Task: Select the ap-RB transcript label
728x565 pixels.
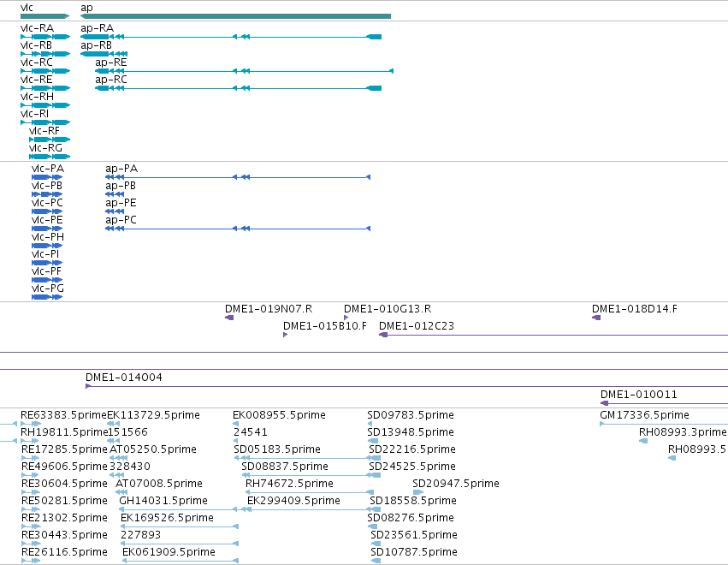Action: pos(96,45)
